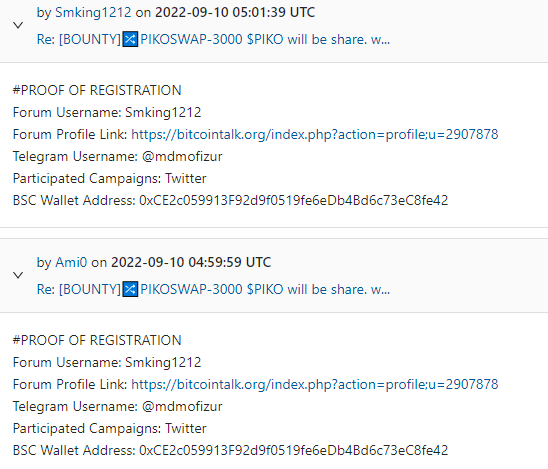Click shuffle emoji icon in first post title
This screenshot has width=548, height=469.
(130, 39)
